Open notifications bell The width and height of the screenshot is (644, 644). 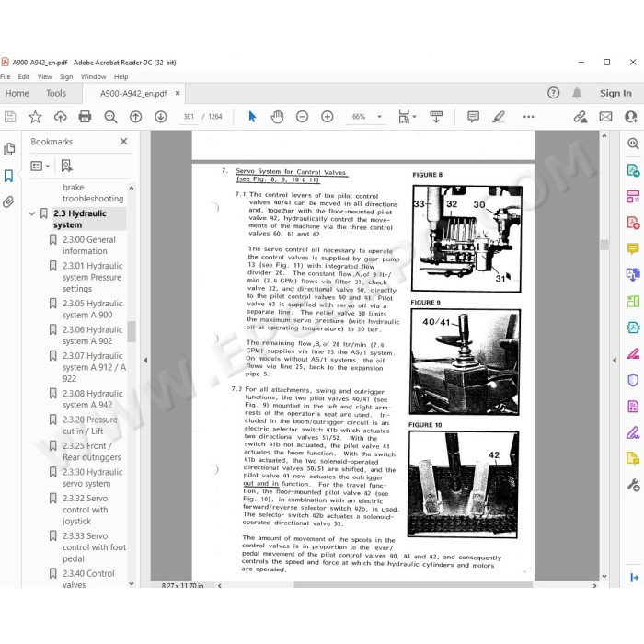[577, 93]
